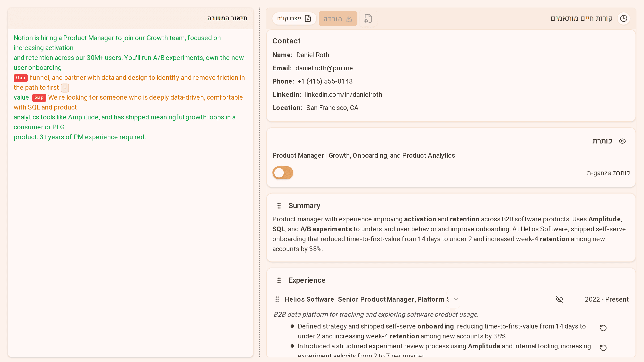This screenshot has width=644, height=362.
Task: Toggle the כותרת eye visibility icon
Action: point(622,141)
